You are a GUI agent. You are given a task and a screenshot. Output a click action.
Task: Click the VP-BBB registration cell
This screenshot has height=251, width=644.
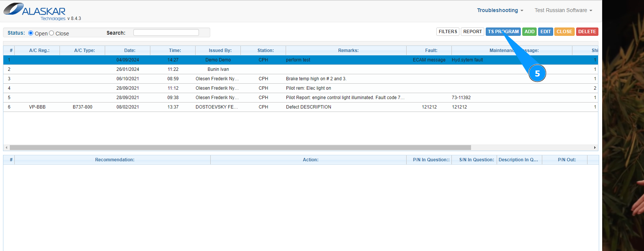37,107
